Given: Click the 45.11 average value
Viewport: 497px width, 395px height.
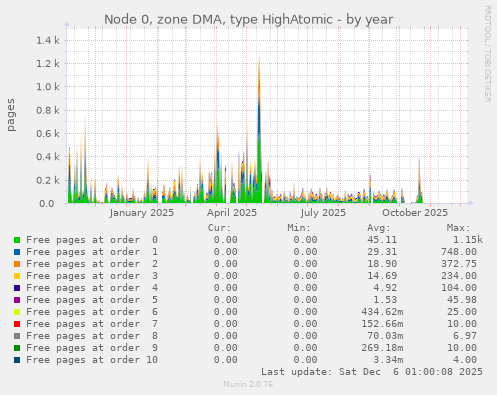Looking at the screenshot, I should 382,240.
